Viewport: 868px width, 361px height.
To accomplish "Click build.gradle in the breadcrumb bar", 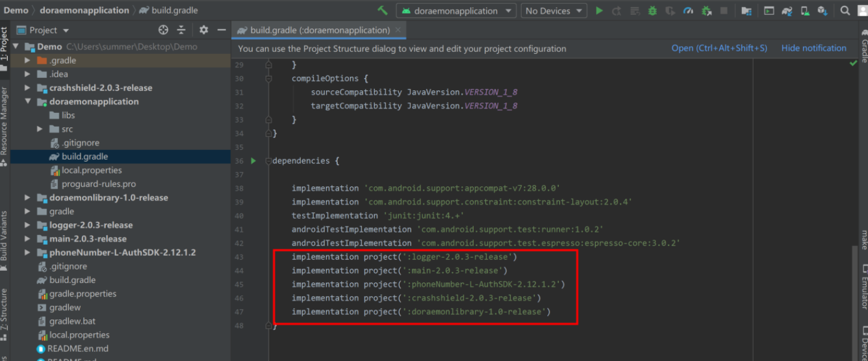I will 168,10.
